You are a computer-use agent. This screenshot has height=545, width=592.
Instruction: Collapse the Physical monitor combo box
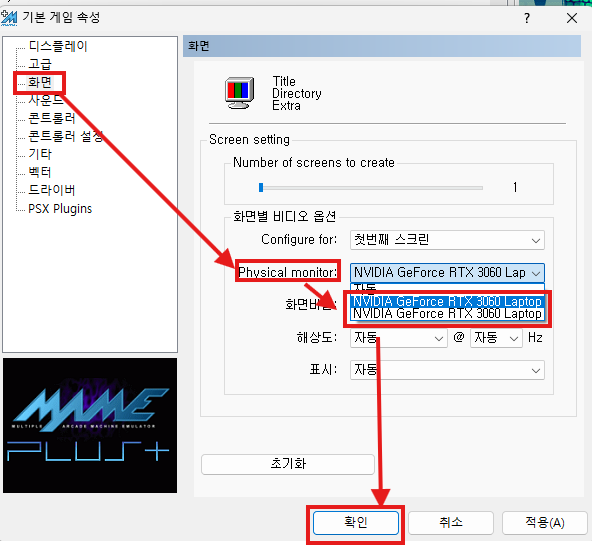coord(447,272)
